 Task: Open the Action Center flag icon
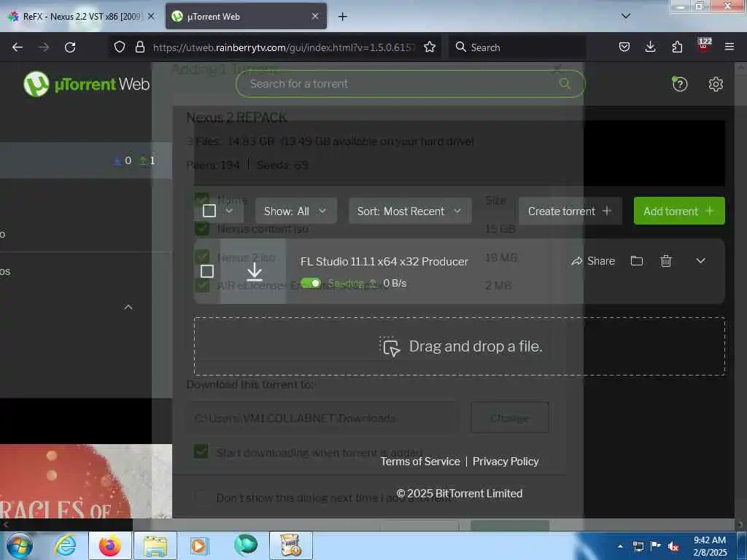click(x=655, y=546)
